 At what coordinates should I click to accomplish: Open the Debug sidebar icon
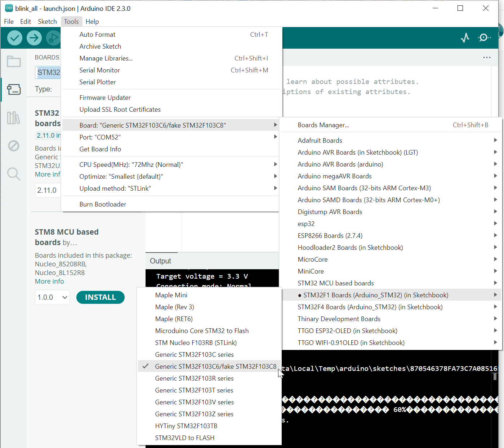[14, 146]
